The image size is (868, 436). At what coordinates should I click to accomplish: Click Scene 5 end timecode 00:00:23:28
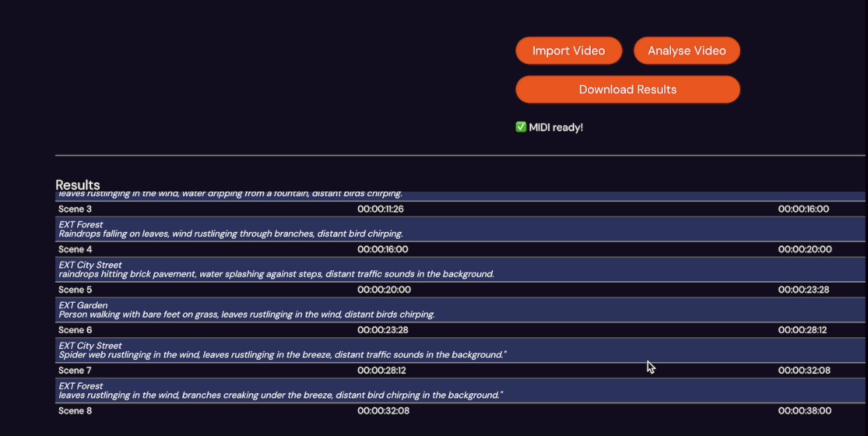point(803,290)
